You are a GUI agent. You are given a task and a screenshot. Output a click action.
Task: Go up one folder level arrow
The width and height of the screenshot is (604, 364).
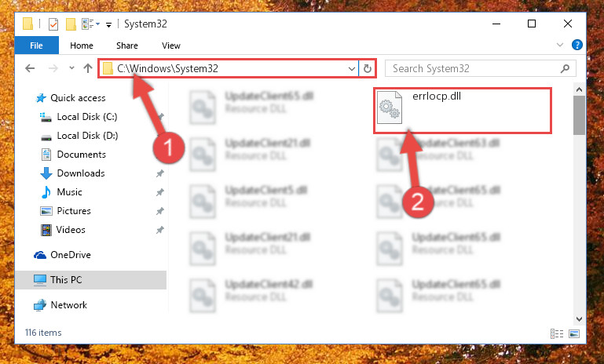[x=88, y=68]
